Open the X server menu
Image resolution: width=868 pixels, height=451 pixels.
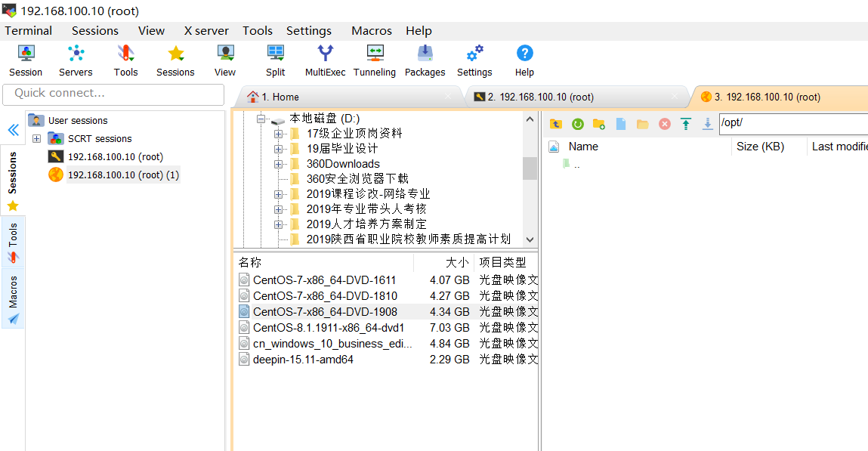pos(206,31)
